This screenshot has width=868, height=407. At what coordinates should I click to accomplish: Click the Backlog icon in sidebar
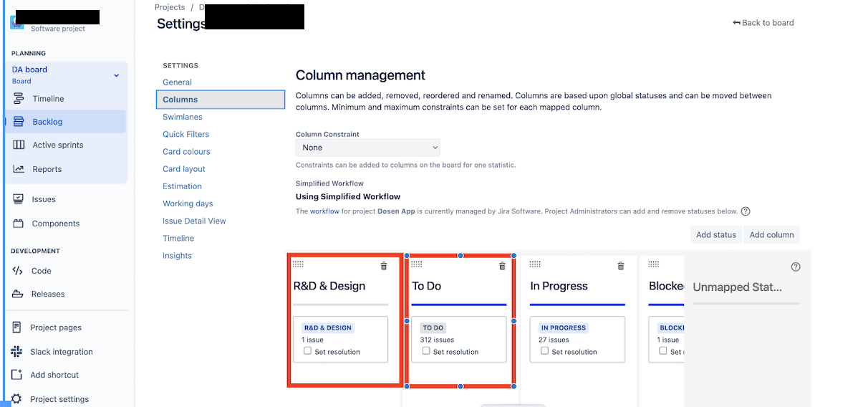(19, 122)
